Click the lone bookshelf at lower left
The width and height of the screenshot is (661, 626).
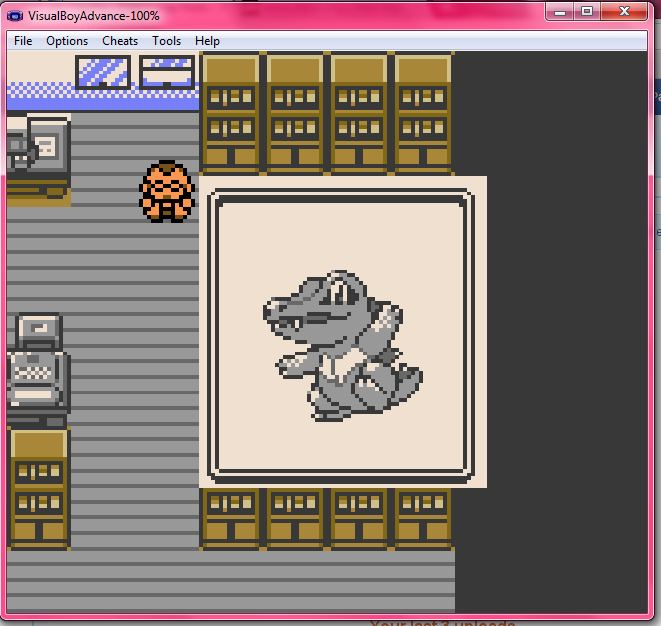[39, 488]
